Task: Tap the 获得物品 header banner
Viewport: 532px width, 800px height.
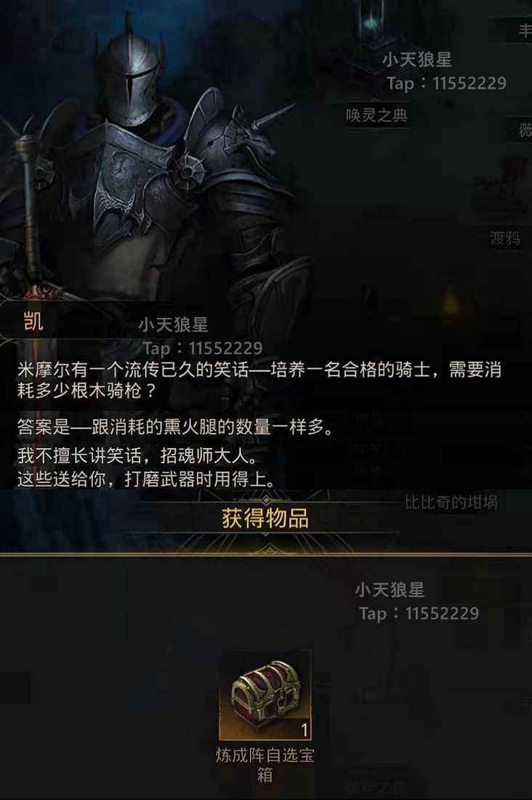Action: [x=265, y=519]
